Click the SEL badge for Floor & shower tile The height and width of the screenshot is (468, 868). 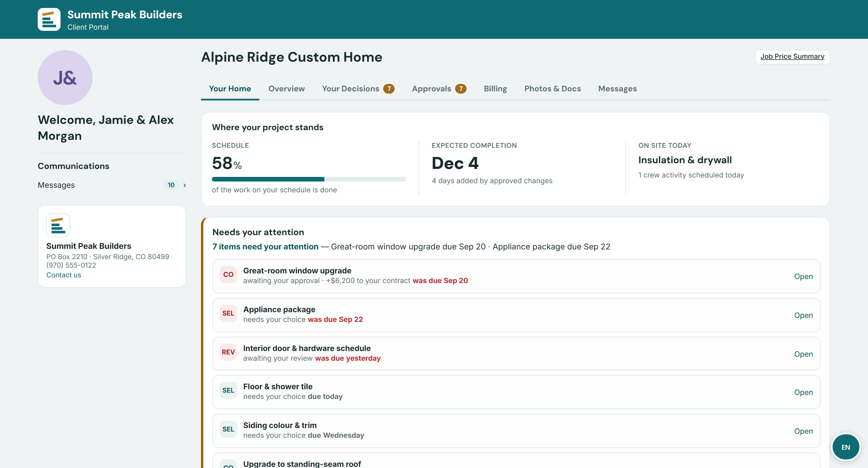pos(228,390)
